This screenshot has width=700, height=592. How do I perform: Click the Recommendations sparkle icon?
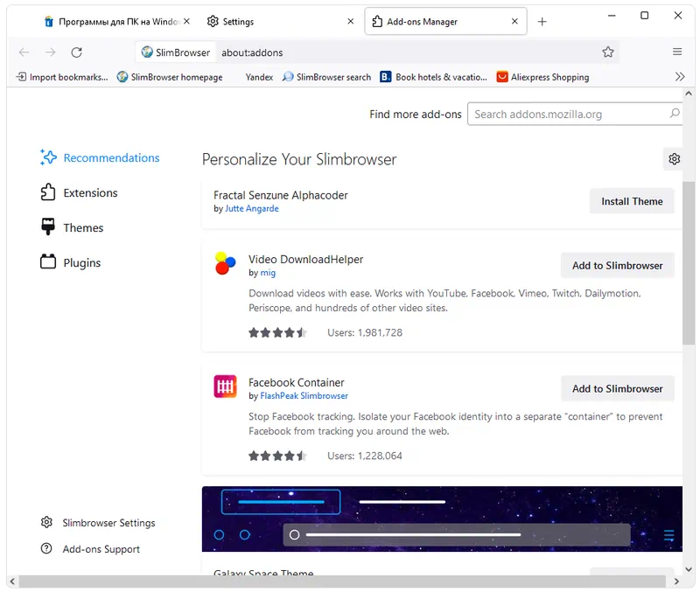48,157
